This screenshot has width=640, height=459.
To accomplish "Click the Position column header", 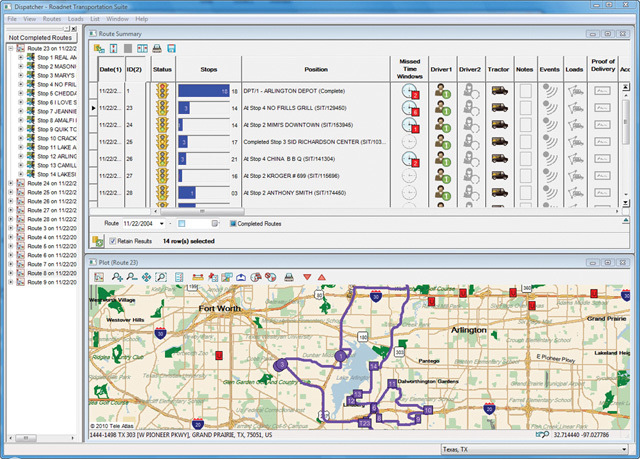I will click(x=315, y=70).
